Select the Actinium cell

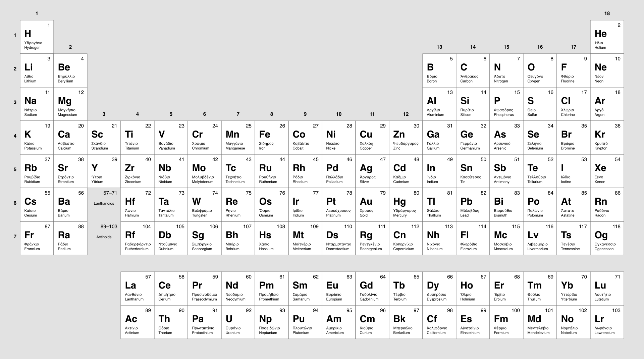pos(138,322)
